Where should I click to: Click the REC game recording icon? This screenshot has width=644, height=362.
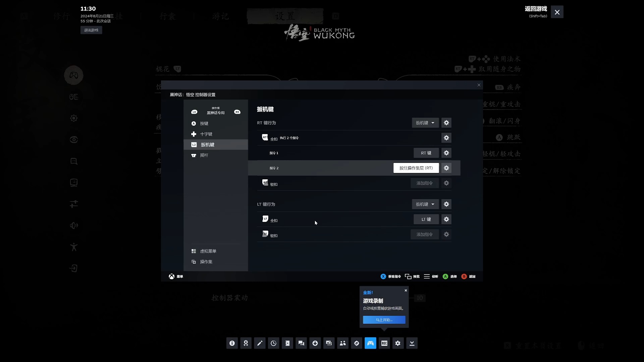(x=384, y=343)
